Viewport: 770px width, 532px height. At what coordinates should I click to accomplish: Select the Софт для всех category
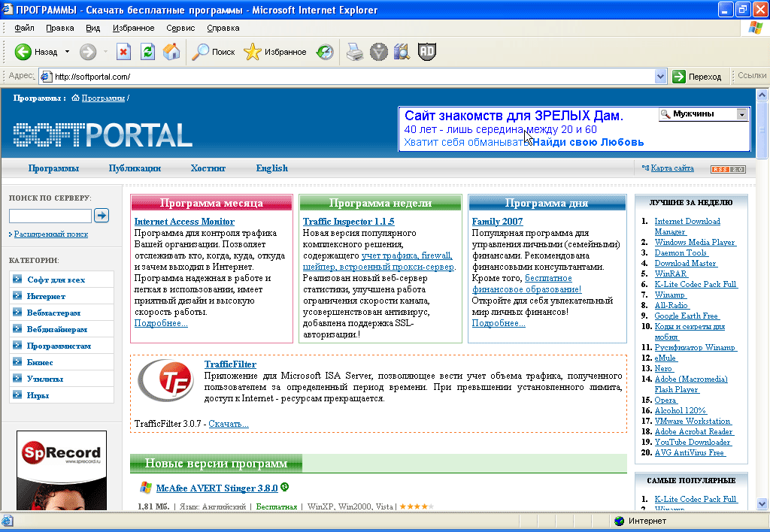tap(56, 280)
